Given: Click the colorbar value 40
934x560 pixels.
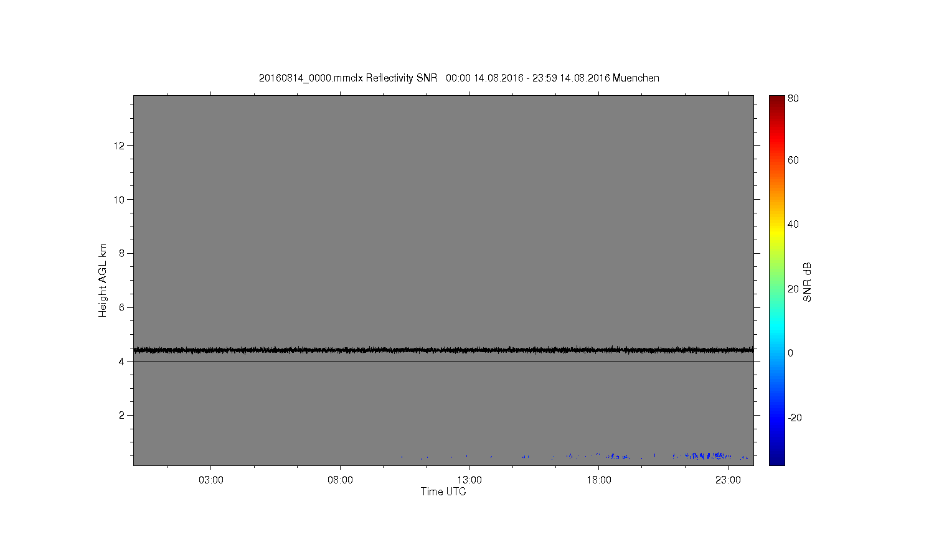Looking at the screenshot, I should coord(793,224).
